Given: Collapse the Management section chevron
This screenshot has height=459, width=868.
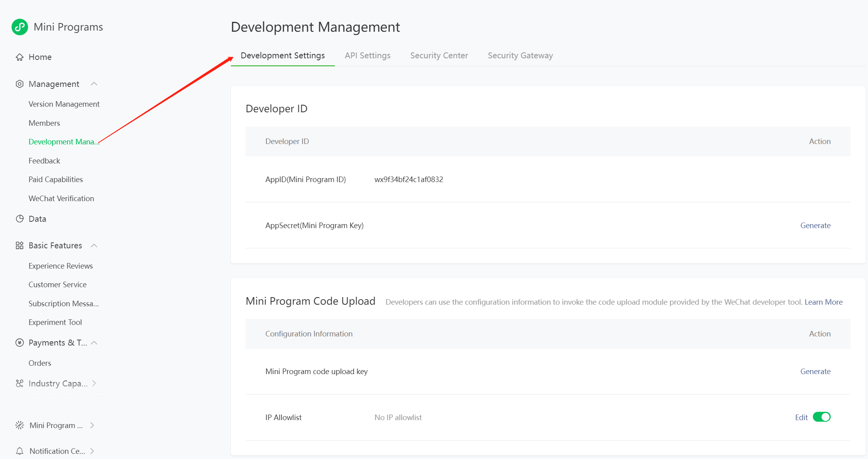Looking at the screenshot, I should pyautogui.click(x=94, y=84).
